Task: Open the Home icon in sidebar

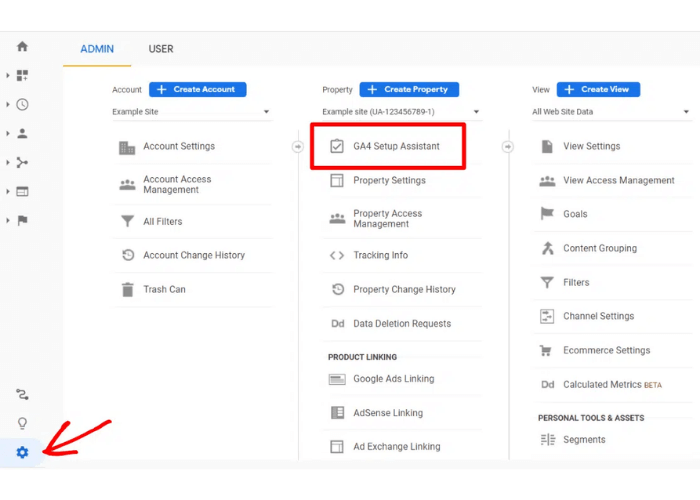Action: coord(22,46)
